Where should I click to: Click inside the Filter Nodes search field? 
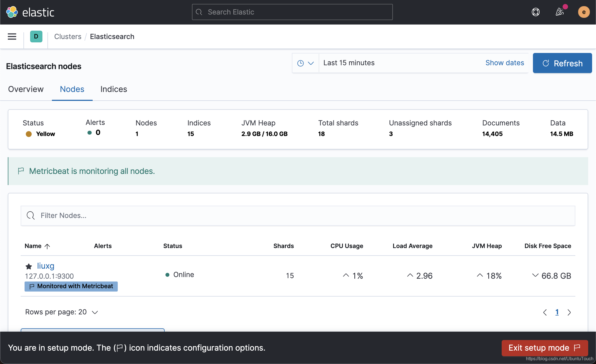click(167, 215)
